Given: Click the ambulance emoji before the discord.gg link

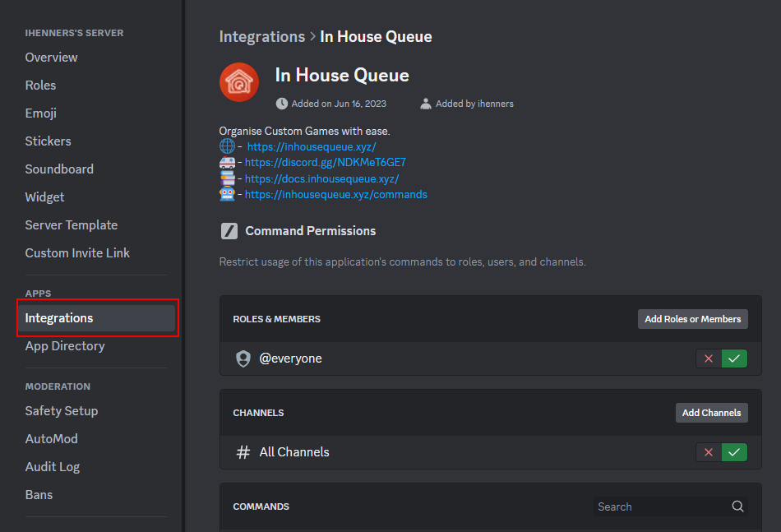Looking at the screenshot, I should (227, 162).
